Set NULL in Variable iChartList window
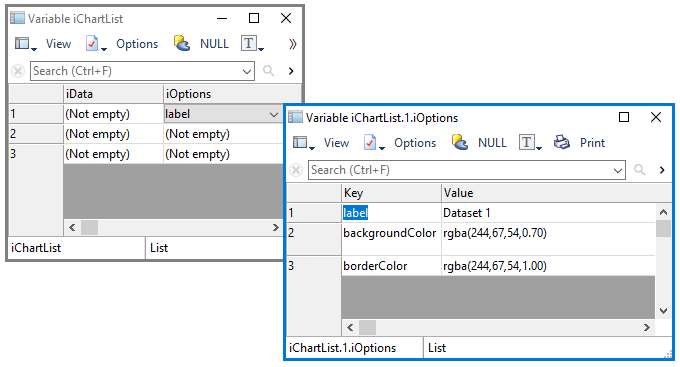 [x=214, y=44]
